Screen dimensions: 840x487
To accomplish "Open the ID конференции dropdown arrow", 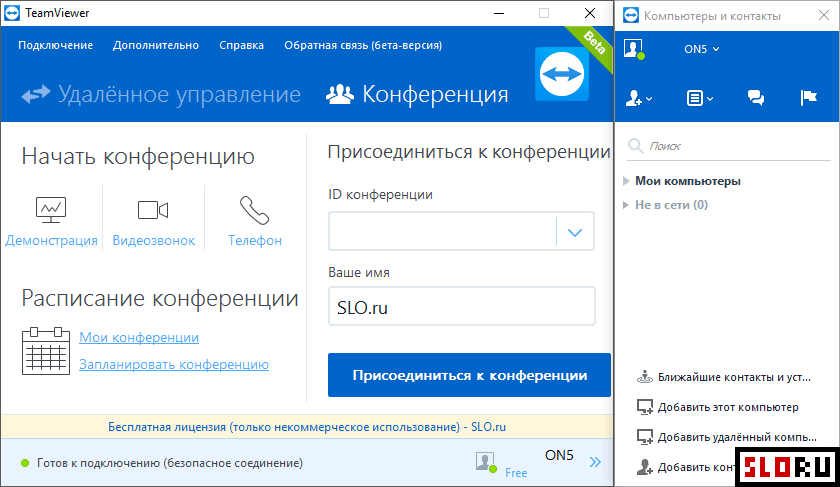I will [575, 232].
